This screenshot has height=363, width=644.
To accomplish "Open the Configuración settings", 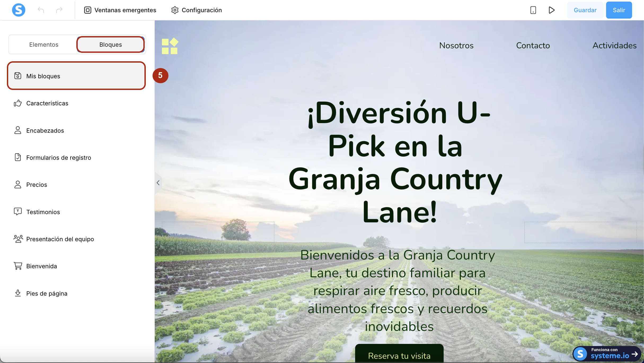I will tap(196, 10).
